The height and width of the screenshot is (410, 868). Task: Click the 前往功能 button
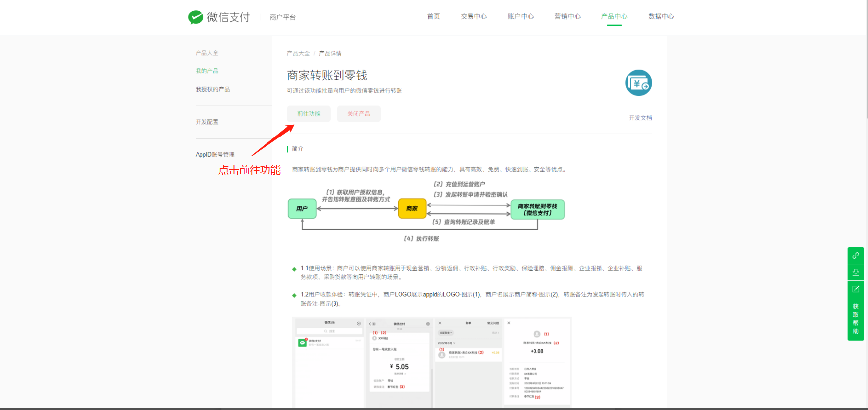[x=308, y=114]
